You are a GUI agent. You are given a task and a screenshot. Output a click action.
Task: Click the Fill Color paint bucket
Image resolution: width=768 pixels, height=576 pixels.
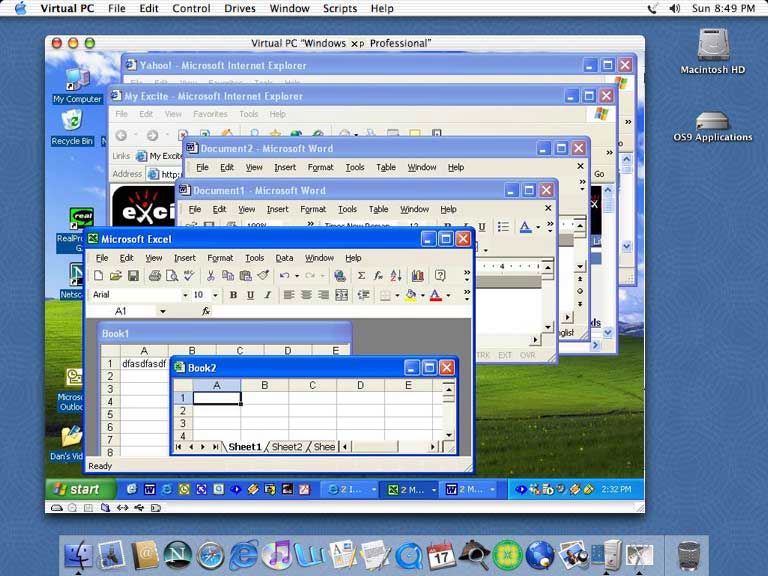[x=410, y=295]
